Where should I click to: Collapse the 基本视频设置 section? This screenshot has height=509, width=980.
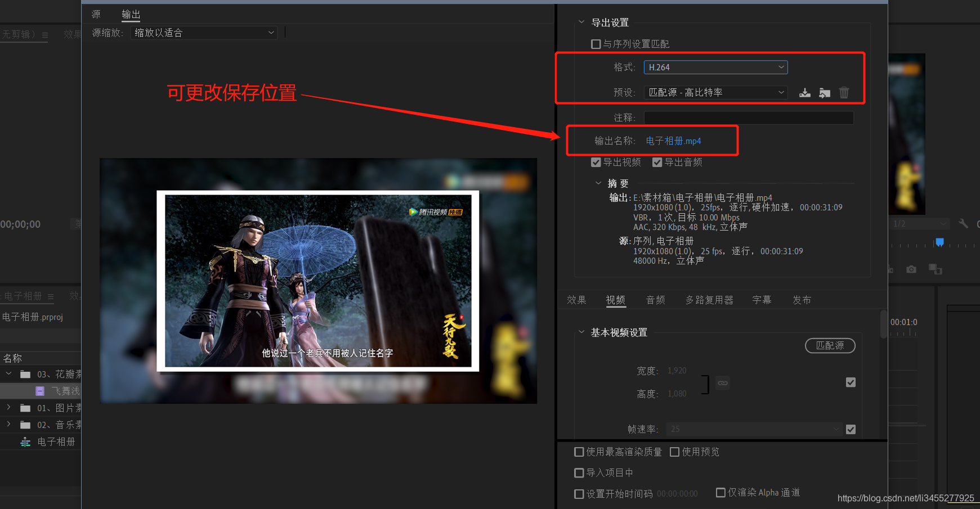[581, 332]
